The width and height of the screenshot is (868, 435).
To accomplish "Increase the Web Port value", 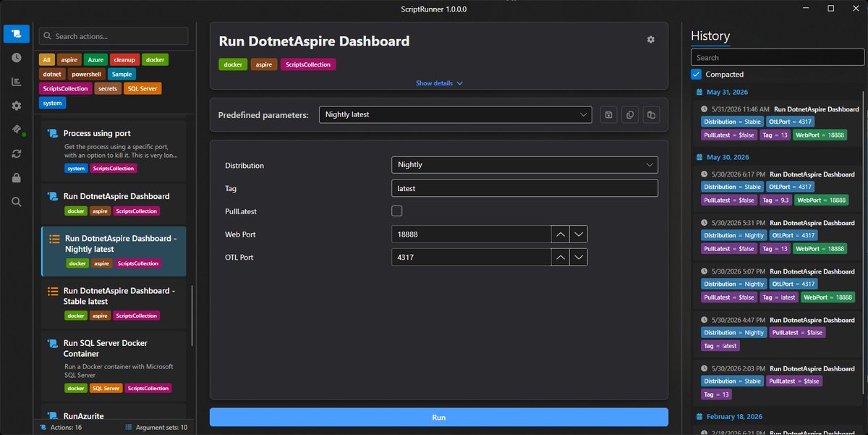I will click(560, 235).
